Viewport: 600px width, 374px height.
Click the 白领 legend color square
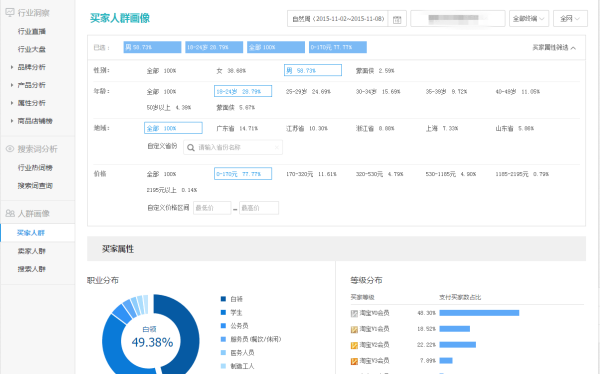click(x=223, y=299)
